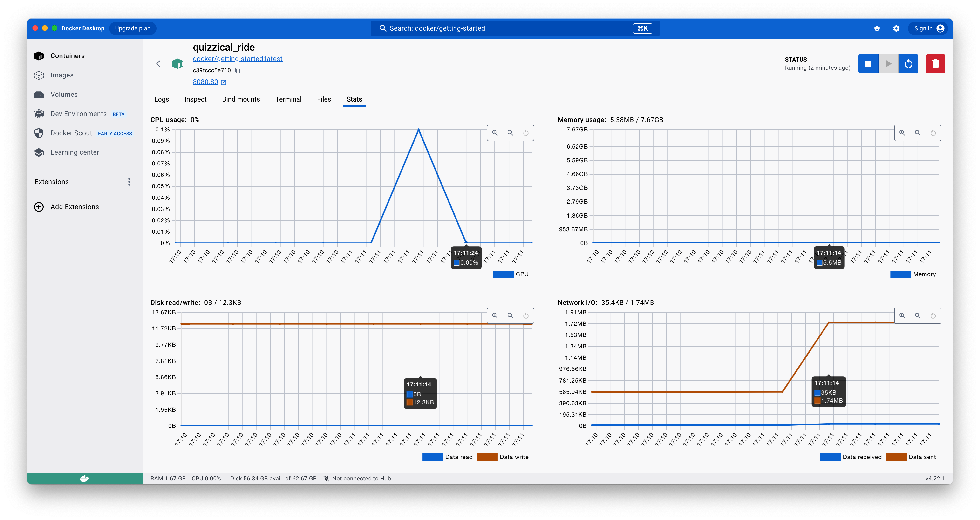Toggle the Data read legend swatch

433,457
